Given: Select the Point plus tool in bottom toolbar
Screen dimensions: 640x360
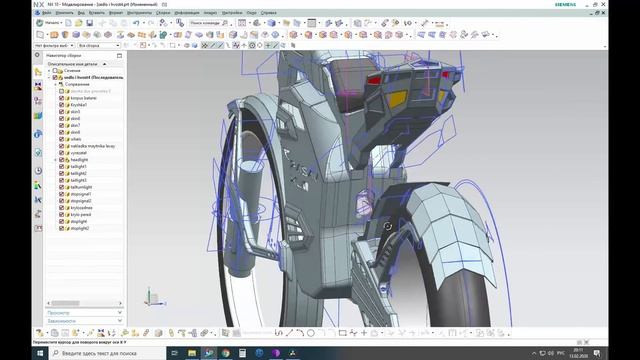Looking at the screenshot, I should point(364,333).
